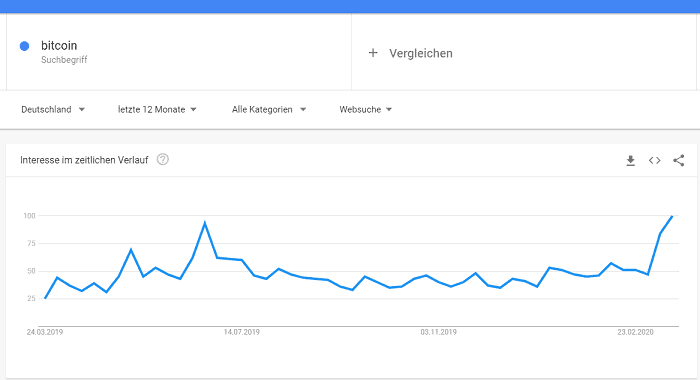Screen dimensions: 700x380
Task: Click the 14.07.2019 date on the axis
Action: pos(242,332)
